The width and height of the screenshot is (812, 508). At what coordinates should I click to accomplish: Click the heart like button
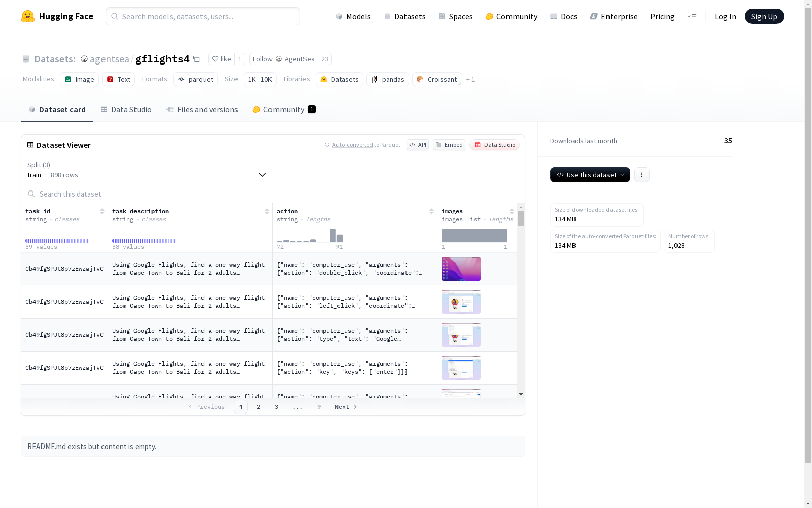point(221,59)
